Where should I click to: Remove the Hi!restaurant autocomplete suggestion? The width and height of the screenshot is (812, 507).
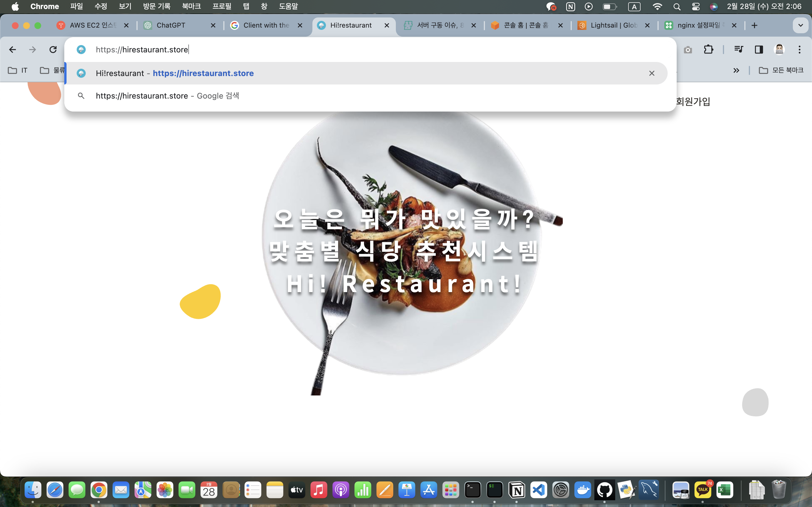click(652, 73)
